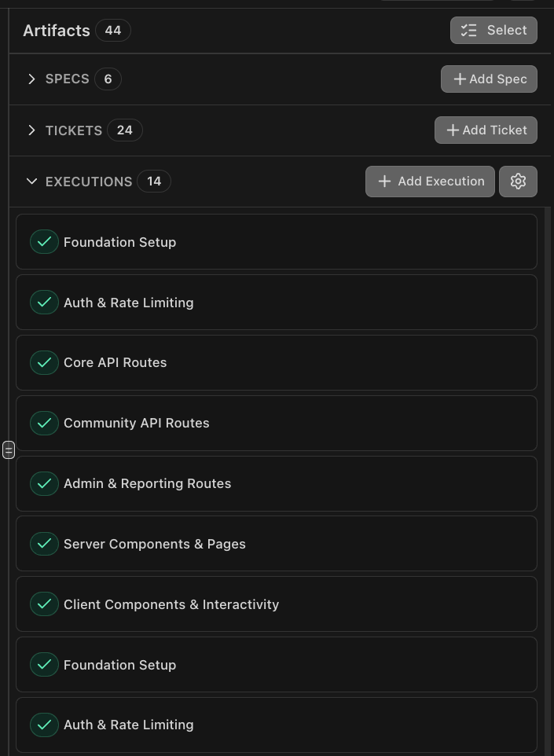Viewport: 554px width, 756px height.
Task: Click the Add Execution button
Action: point(430,182)
